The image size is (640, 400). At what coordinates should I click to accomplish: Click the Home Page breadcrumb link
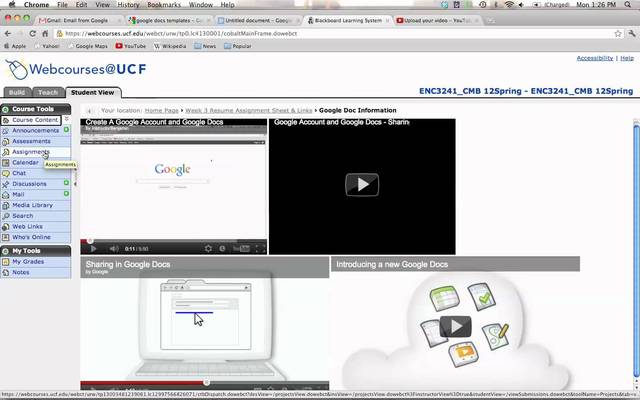coord(162,111)
